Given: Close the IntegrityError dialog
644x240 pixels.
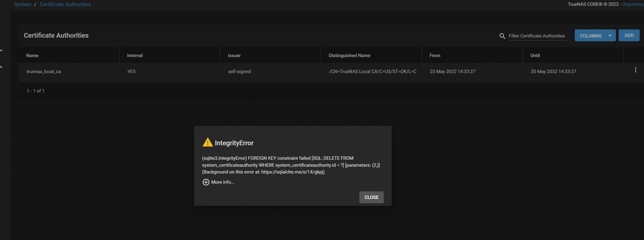Looking at the screenshot, I should pyautogui.click(x=371, y=197).
